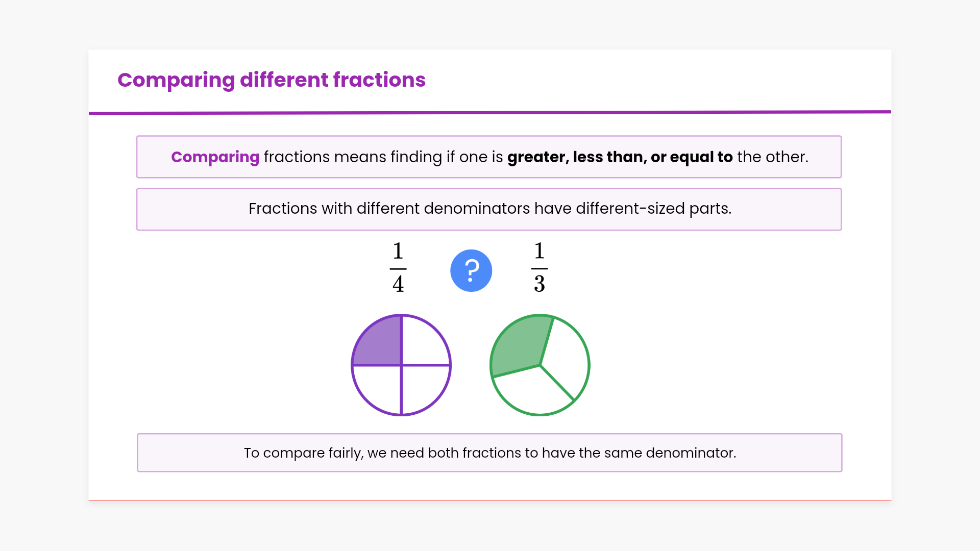The height and width of the screenshot is (551, 980).
Task: Click the words "the other." ending the definition
Action: 773,157
